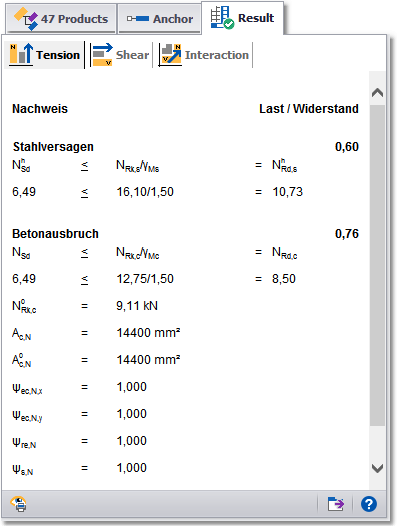Select the Tension results view
Viewport: 397px width, 528px height.
pos(44,55)
